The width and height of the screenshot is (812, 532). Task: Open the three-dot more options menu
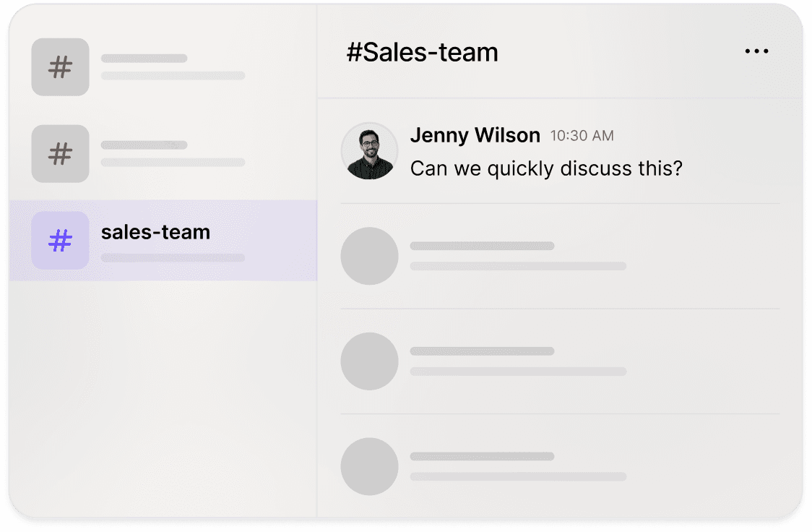pos(756,51)
